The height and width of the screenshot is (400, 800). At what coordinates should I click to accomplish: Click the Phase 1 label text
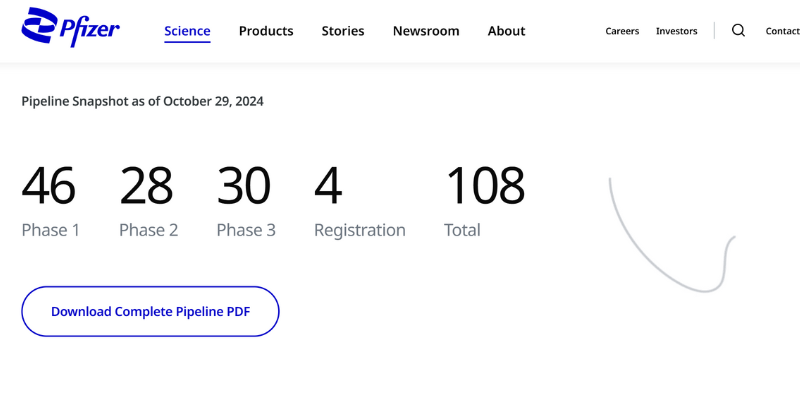click(51, 230)
